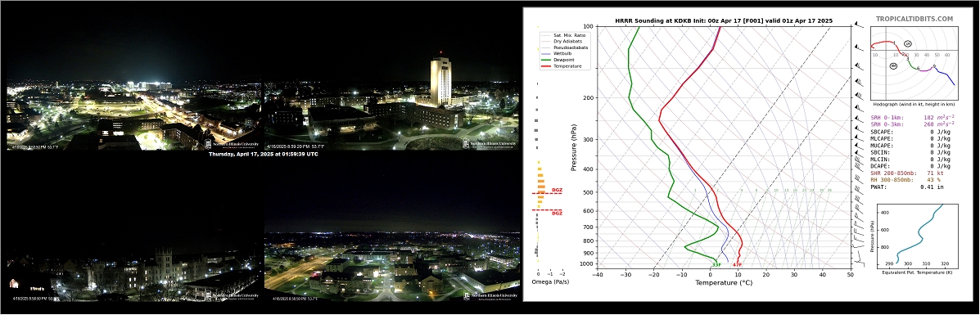The image size is (980, 315).
Task: Click the upper red DGZ marker on omega chart
Action: click(x=557, y=190)
